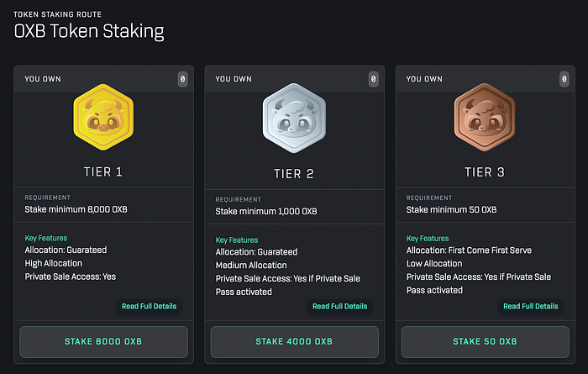Click the TIER 2 title text

coord(294,174)
